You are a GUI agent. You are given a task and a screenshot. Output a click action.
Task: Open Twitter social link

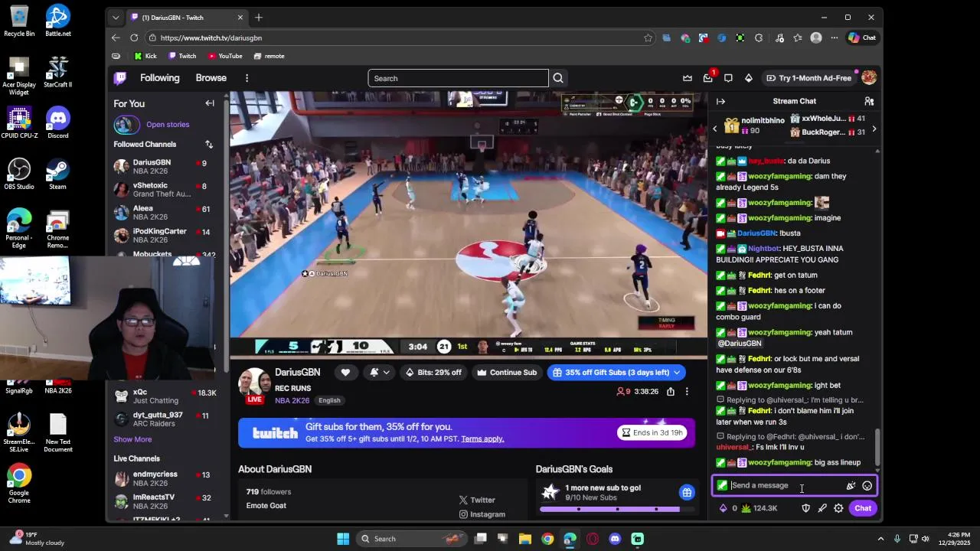click(477, 500)
